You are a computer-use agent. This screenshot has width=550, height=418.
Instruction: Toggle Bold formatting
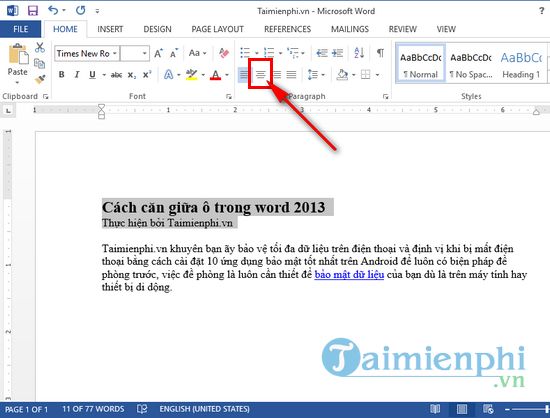pyautogui.click(x=62, y=75)
